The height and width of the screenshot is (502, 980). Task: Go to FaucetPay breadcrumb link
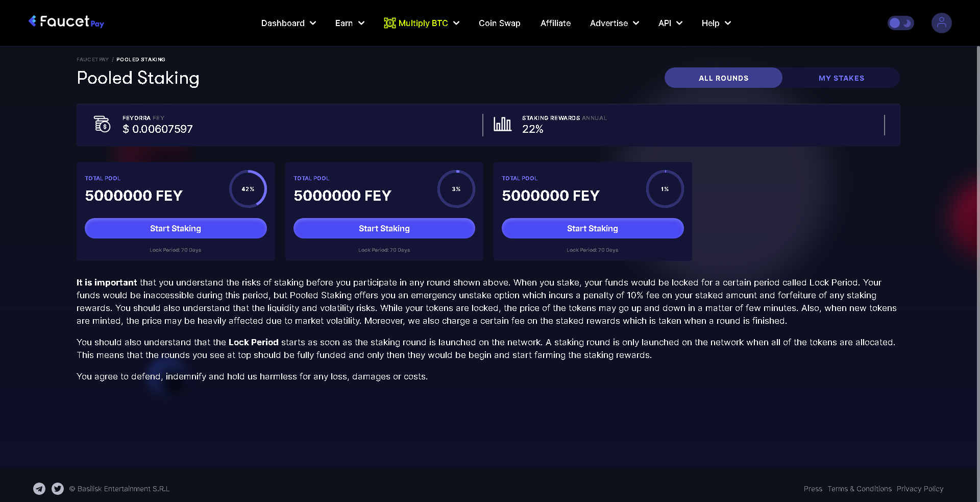coord(92,60)
